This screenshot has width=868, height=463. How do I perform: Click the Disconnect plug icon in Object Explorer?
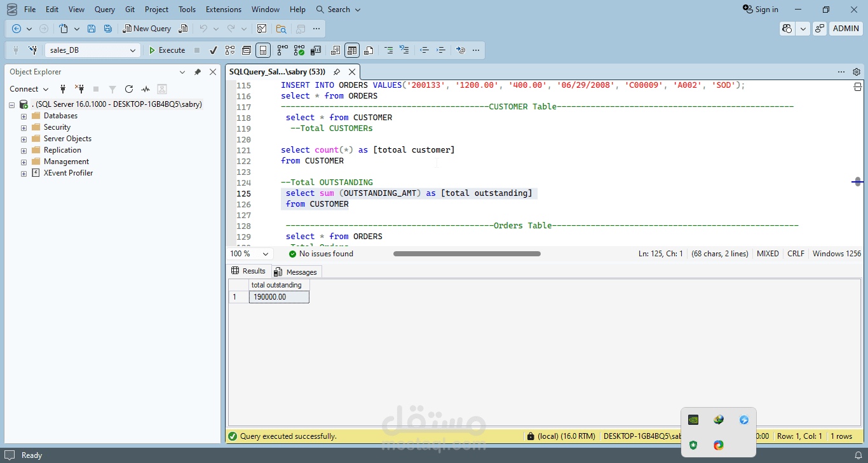pyautogui.click(x=79, y=89)
